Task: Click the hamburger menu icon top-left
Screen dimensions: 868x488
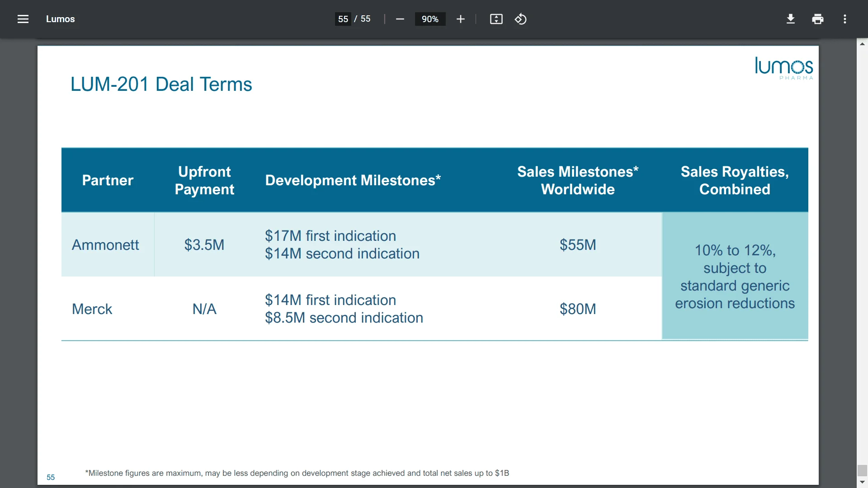Action: coord(22,19)
